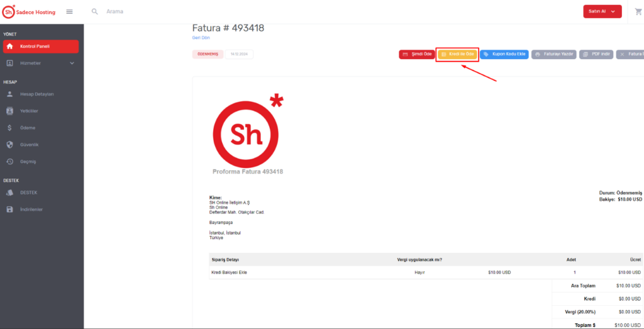Click the Yetkililer contacts icon
This screenshot has height=329, width=644.
click(x=10, y=111)
